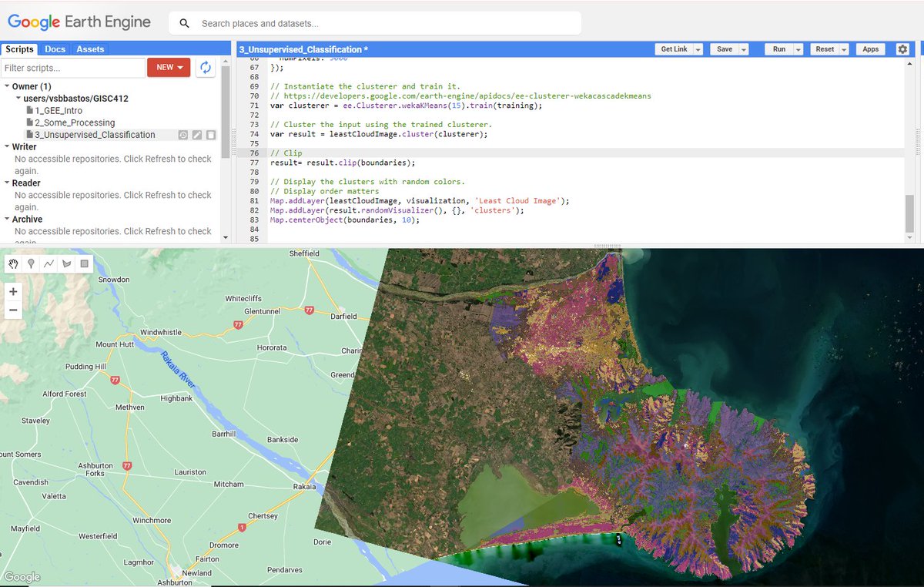Zoom out on the map

13,310
